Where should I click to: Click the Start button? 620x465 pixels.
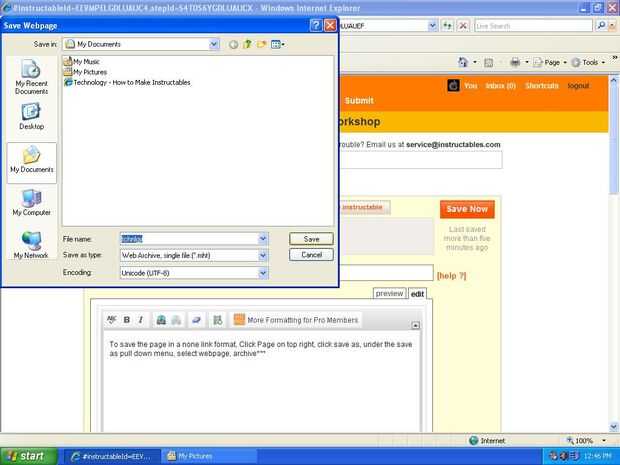point(28,456)
